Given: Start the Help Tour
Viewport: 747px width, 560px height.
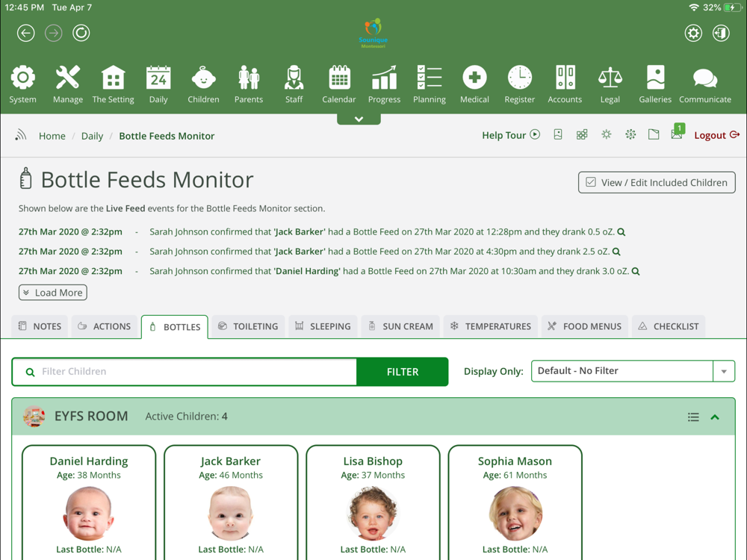Looking at the screenshot, I should coord(511,135).
